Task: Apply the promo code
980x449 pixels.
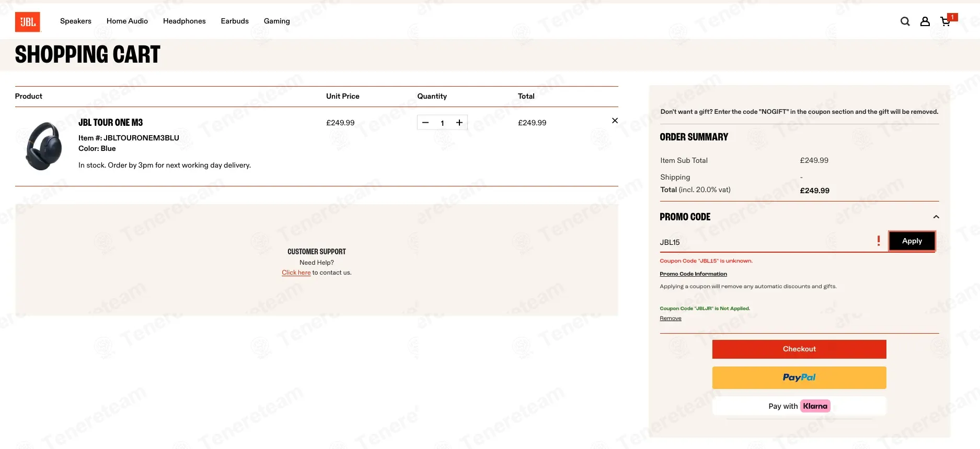Action: pyautogui.click(x=912, y=241)
